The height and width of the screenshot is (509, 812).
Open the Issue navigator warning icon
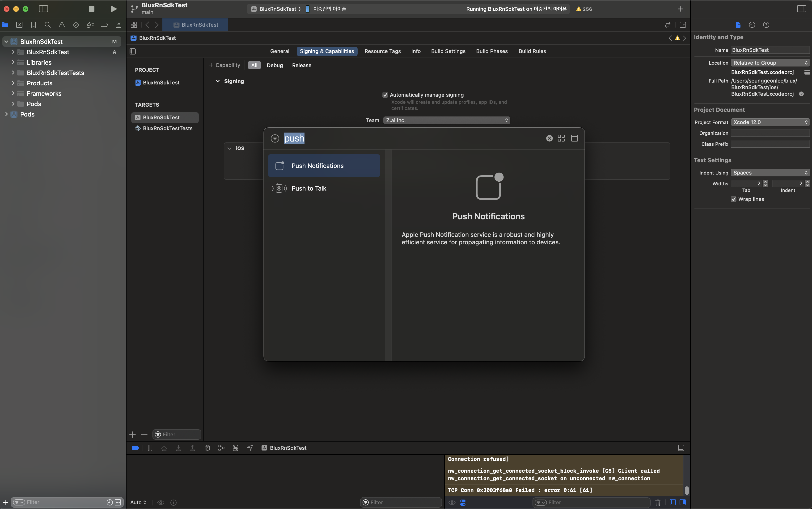click(x=62, y=25)
